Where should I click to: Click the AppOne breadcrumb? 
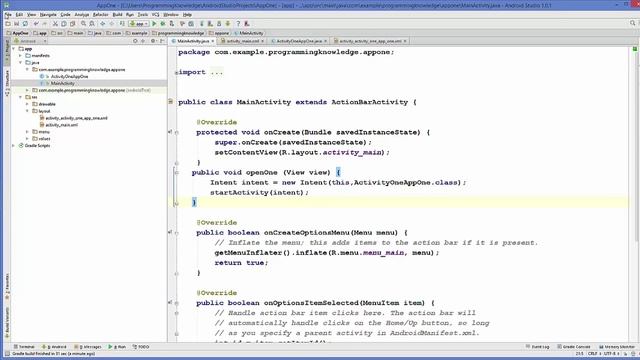pyautogui.click(x=17, y=33)
